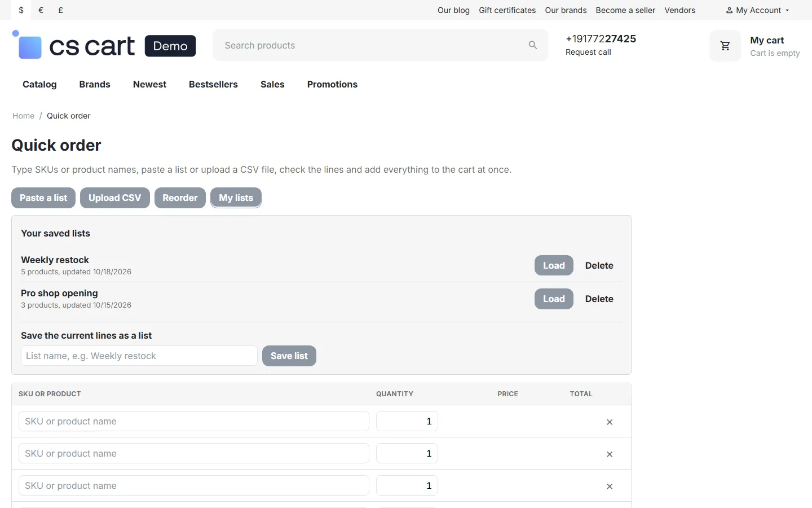Screen dimensions: 812x508
Task: Click the first row quantity field
Action: pyautogui.click(x=407, y=421)
